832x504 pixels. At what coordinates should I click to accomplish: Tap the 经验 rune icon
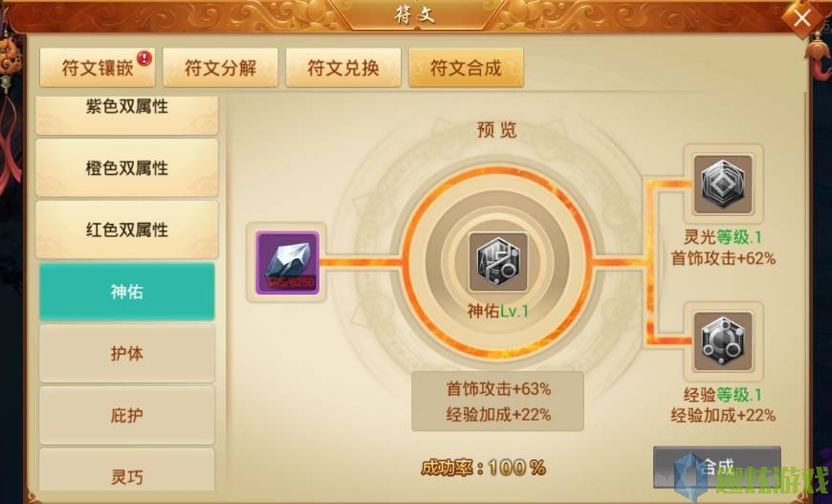[723, 341]
